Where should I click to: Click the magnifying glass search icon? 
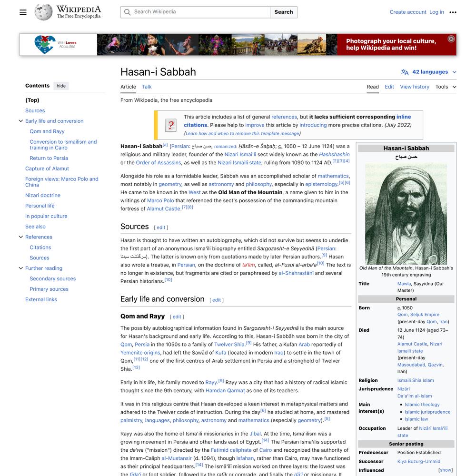point(128,12)
